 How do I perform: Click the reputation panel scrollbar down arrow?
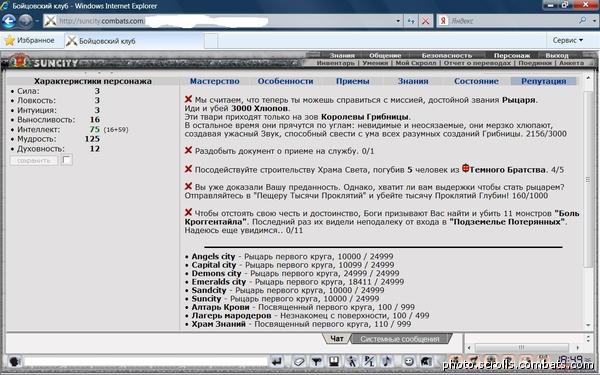(x=589, y=325)
